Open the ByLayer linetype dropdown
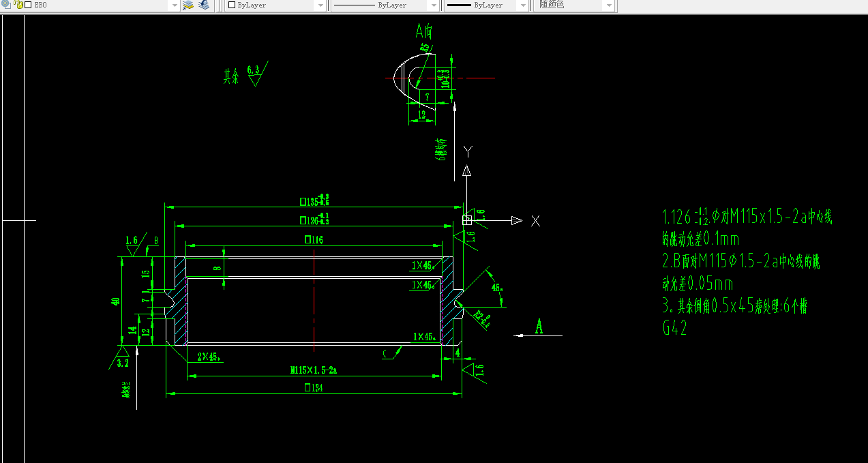Image resolution: width=868 pixels, height=463 pixels. (434, 5)
